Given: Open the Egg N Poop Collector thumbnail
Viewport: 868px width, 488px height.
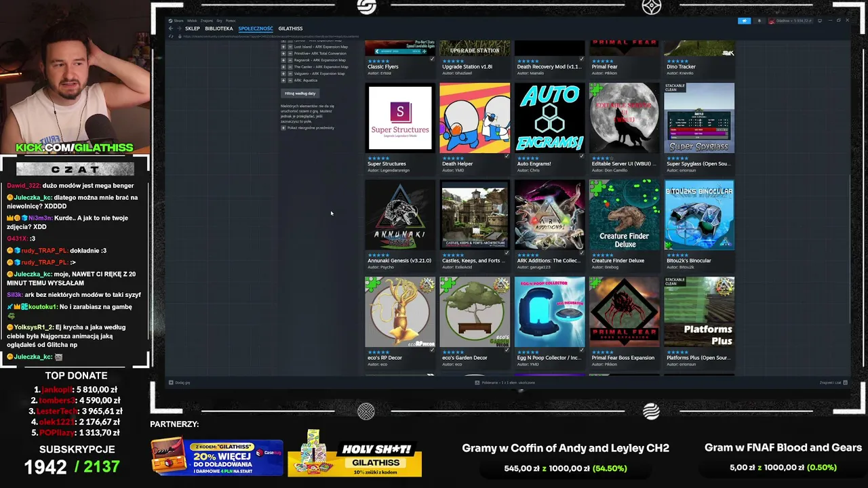Looking at the screenshot, I should pos(549,312).
